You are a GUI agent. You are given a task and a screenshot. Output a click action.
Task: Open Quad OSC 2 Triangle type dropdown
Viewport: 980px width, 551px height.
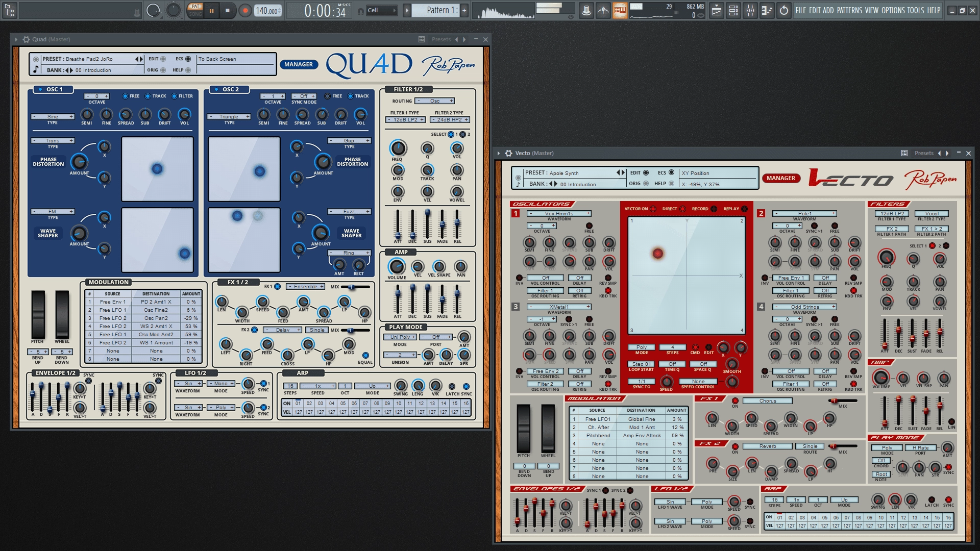[229, 116]
